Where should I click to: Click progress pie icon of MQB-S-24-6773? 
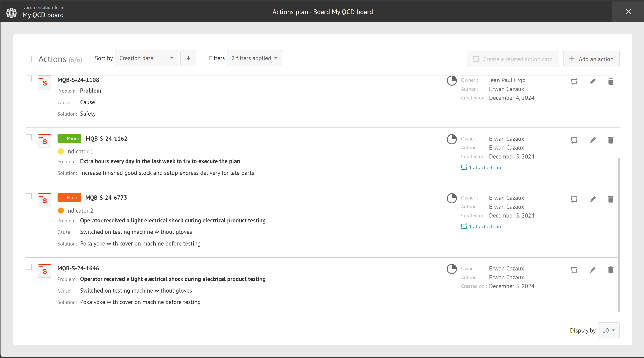[451, 198]
